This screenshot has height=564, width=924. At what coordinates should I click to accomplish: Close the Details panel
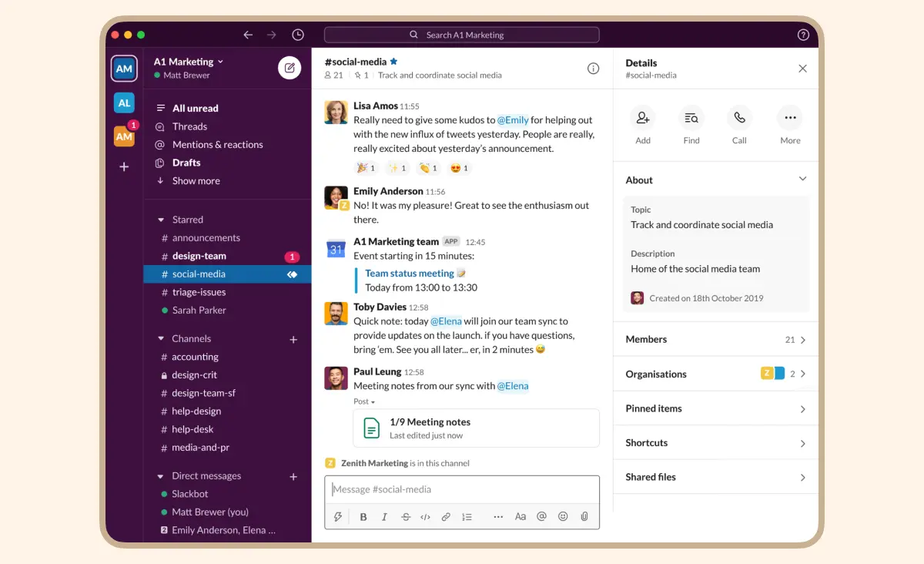point(802,69)
